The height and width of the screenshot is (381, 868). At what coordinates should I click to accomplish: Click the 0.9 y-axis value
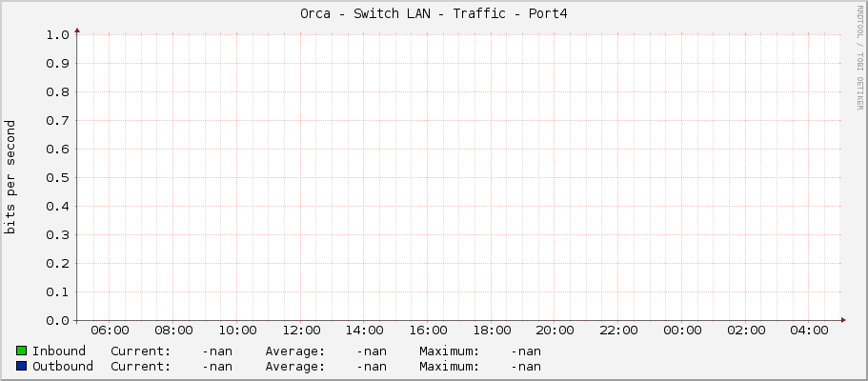pos(57,64)
